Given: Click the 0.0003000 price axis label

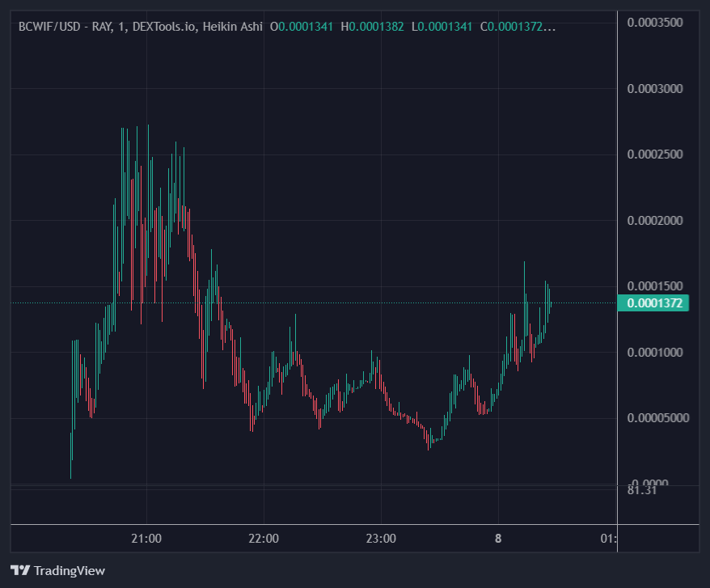Looking at the screenshot, I should [655, 89].
